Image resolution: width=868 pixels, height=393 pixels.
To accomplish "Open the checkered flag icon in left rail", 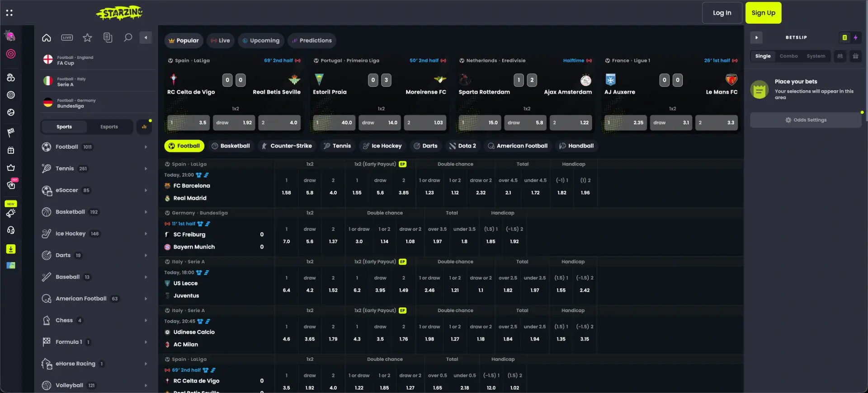I will [11, 132].
